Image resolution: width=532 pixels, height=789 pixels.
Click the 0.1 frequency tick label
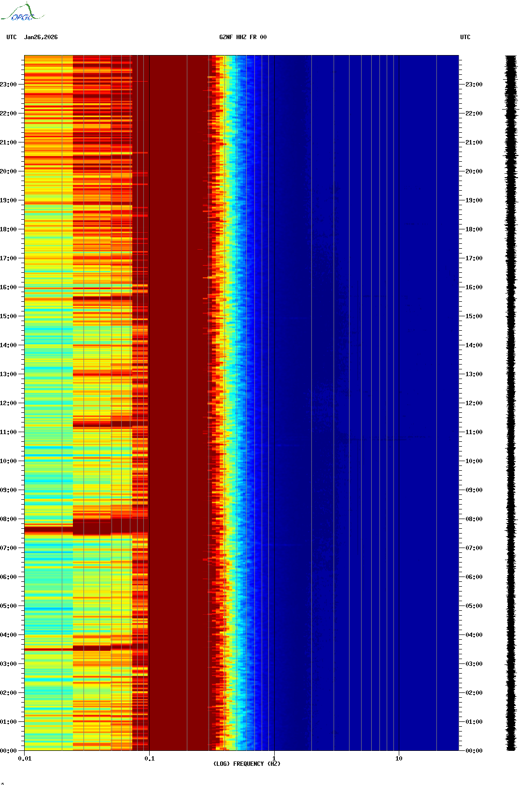tap(150, 759)
